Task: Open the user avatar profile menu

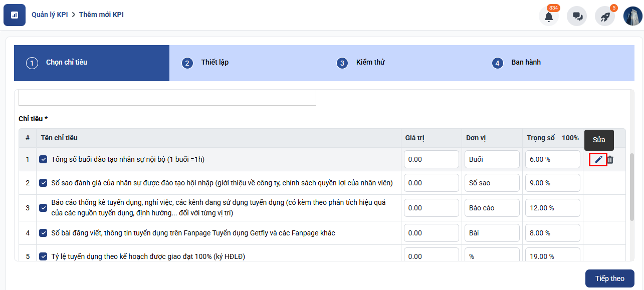Action: pos(632,16)
